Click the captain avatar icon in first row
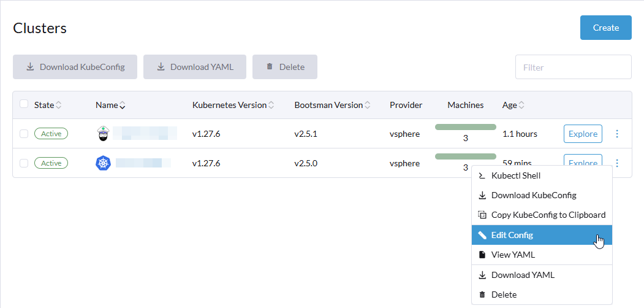The height and width of the screenshot is (308, 644). click(104, 134)
